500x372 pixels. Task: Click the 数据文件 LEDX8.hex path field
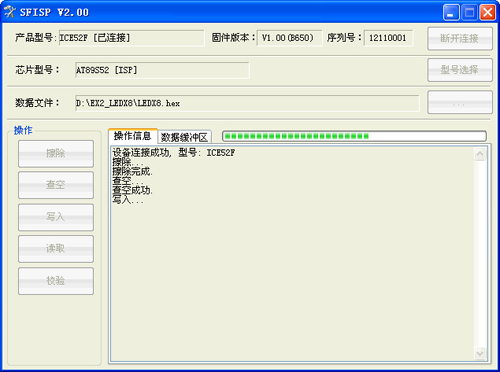coord(247,103)
